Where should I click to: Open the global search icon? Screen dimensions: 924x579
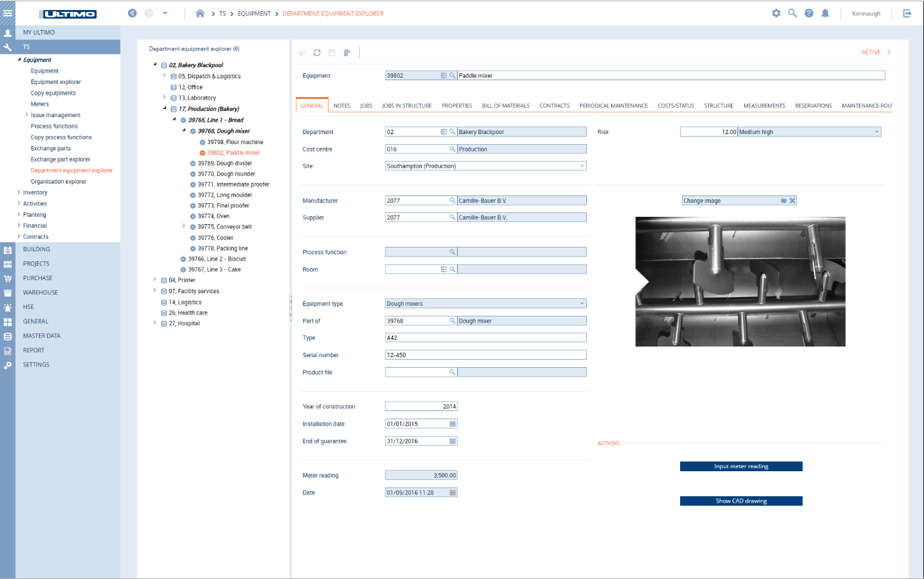click(792, 13)
